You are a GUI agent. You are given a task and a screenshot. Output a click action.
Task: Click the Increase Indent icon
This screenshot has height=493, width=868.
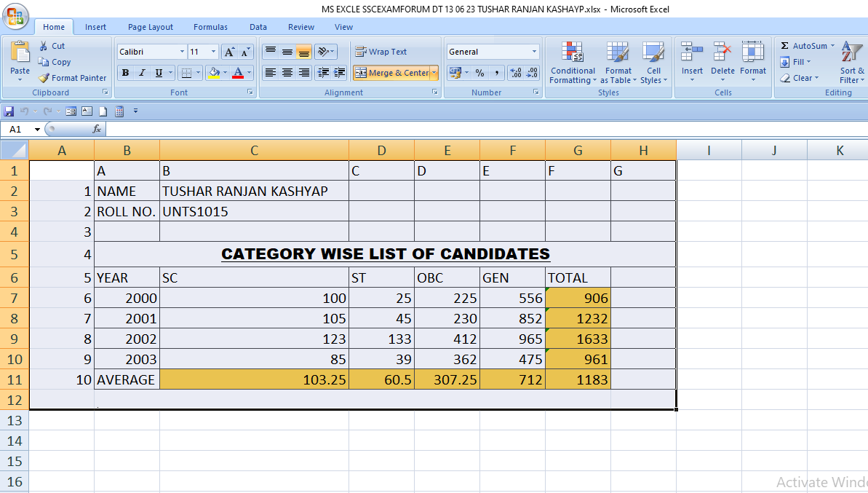pos(338,73)
